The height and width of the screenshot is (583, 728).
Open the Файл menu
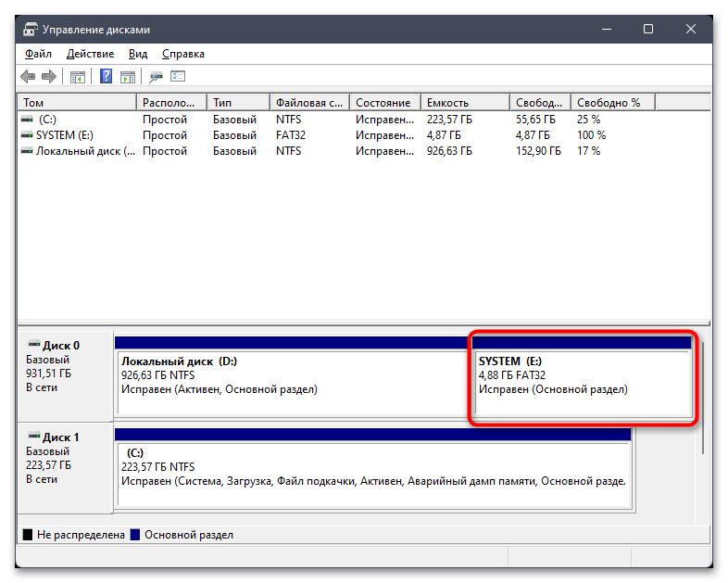[x=38, y=54]
